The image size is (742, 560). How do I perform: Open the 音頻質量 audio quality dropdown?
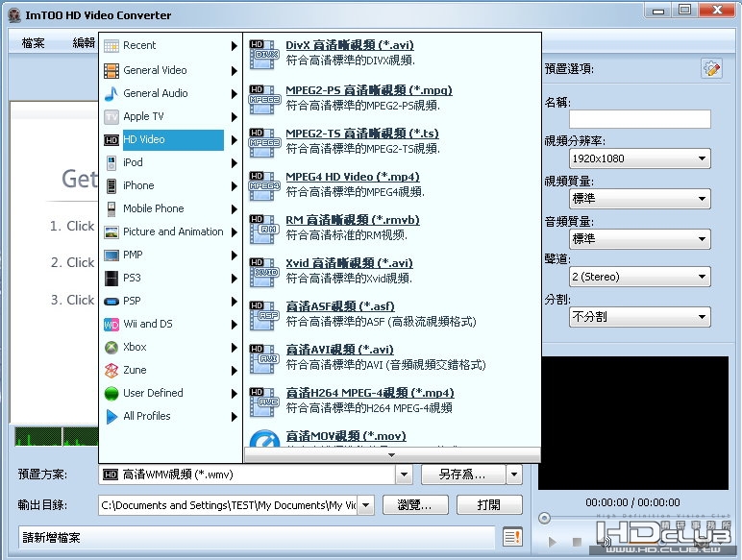click(639, 239)
